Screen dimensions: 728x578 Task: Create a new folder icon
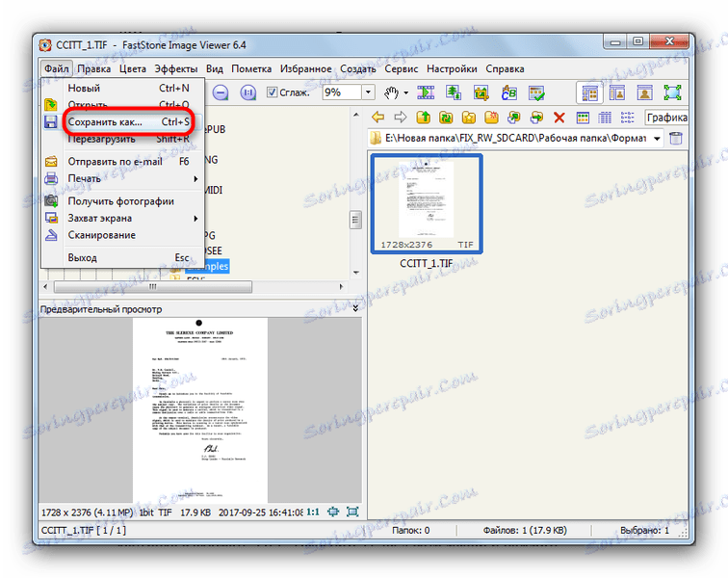[491, 118]
